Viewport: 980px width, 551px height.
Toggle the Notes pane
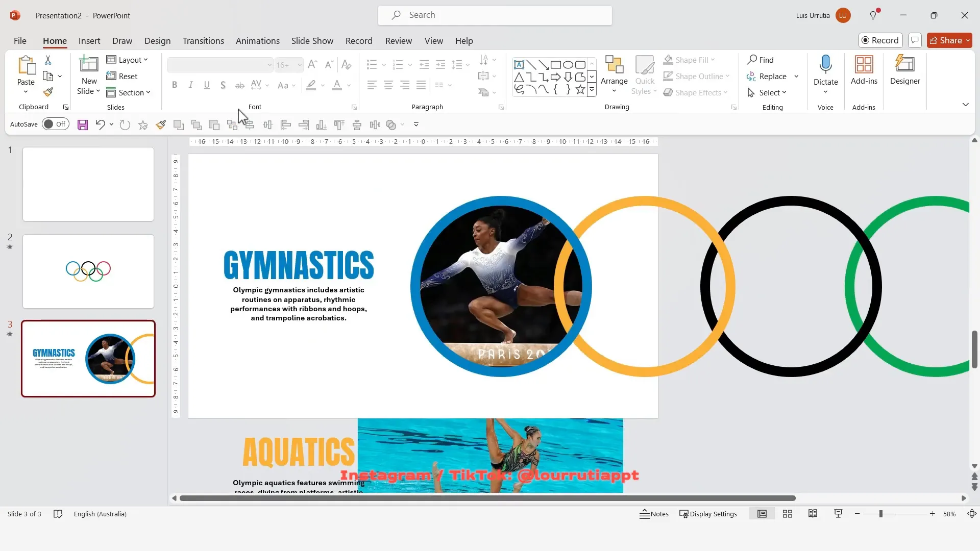pos(654,514)
